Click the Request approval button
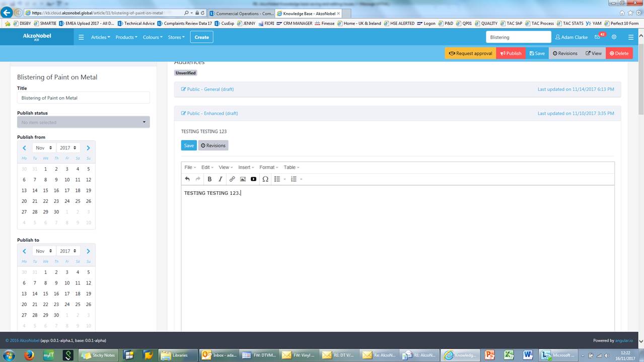644x362 pixels. (470, 53)
